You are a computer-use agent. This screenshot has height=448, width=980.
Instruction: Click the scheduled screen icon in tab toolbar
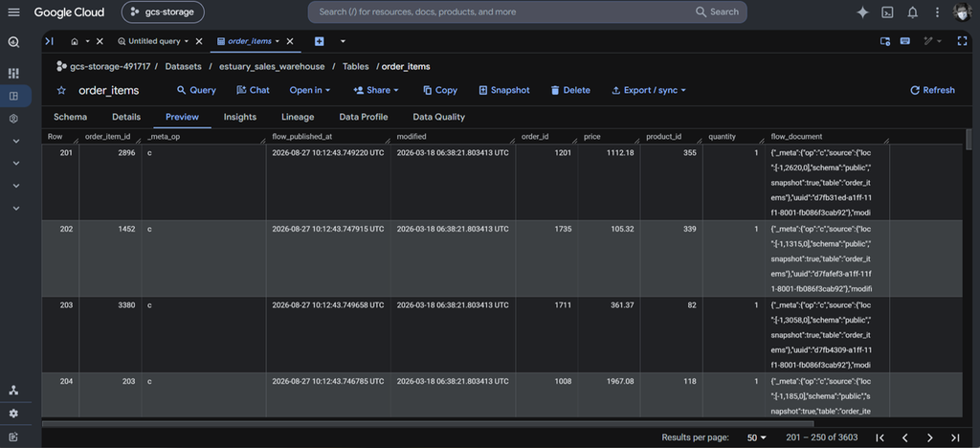[x=885, y=41]
